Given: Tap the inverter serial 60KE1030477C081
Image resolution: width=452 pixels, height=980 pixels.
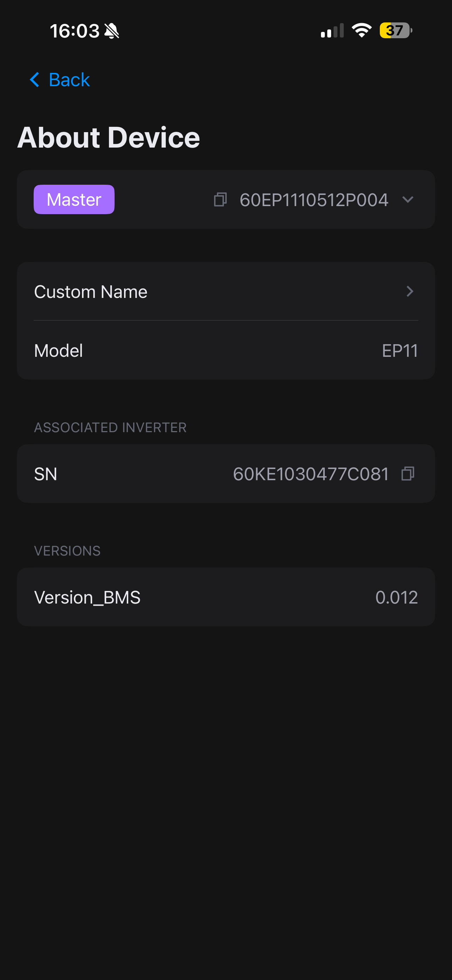Looking at the screenshot, I should [x=311, y=474].
